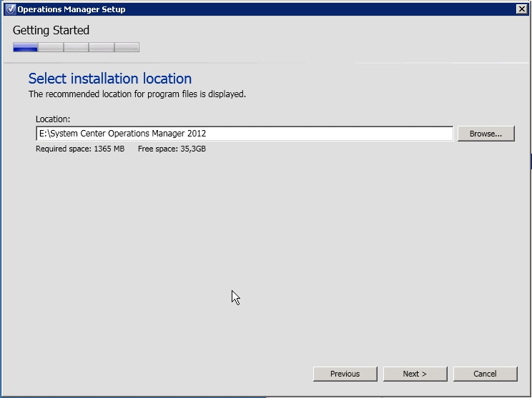The height and width of the screenshot is (398, 532).
Task: Cancel the setup wizard
Action: pos(485,374)
